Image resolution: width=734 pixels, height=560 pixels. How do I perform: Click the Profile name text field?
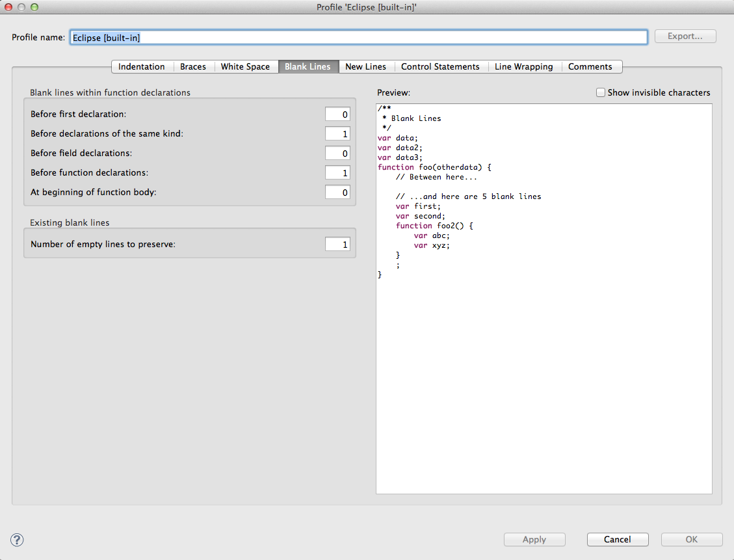(358, 37)
